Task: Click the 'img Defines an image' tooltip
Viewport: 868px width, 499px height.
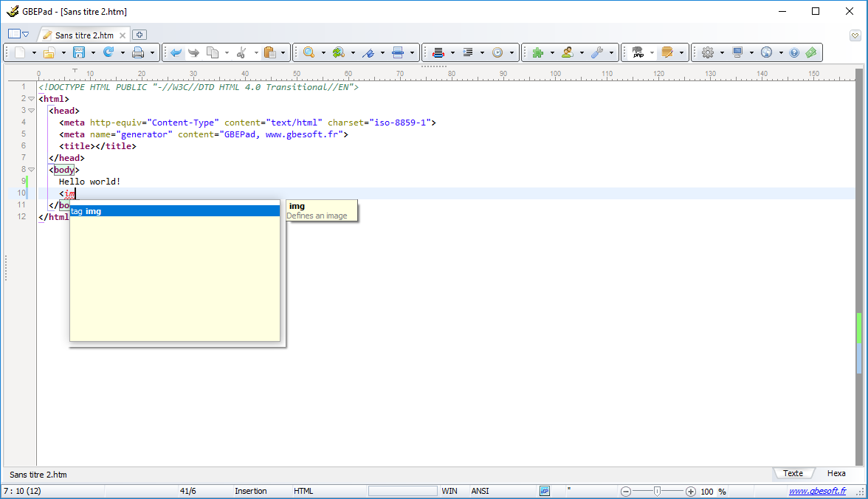Action: pos(322,210)
